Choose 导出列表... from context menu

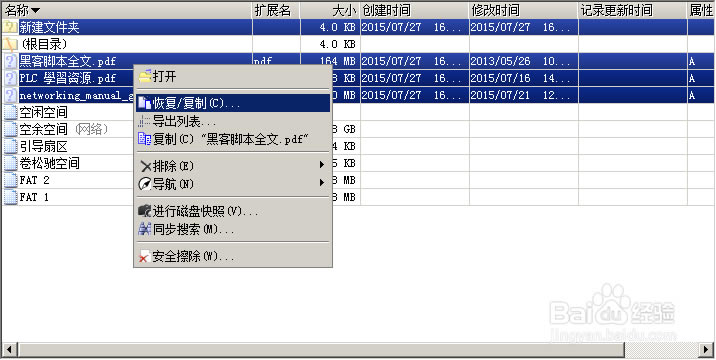pyautogui.click(x=233, y=121)
